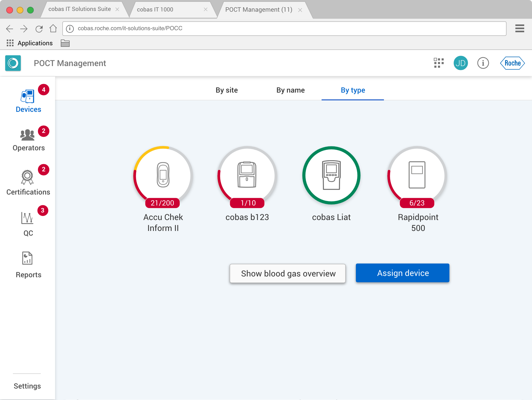Click Show blood gas overview button

coord(288,273)
